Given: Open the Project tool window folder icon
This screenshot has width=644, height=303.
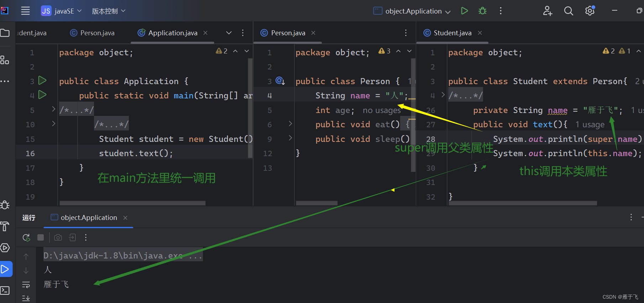Looking at the screenshot, I should click(x=5, y=33).
